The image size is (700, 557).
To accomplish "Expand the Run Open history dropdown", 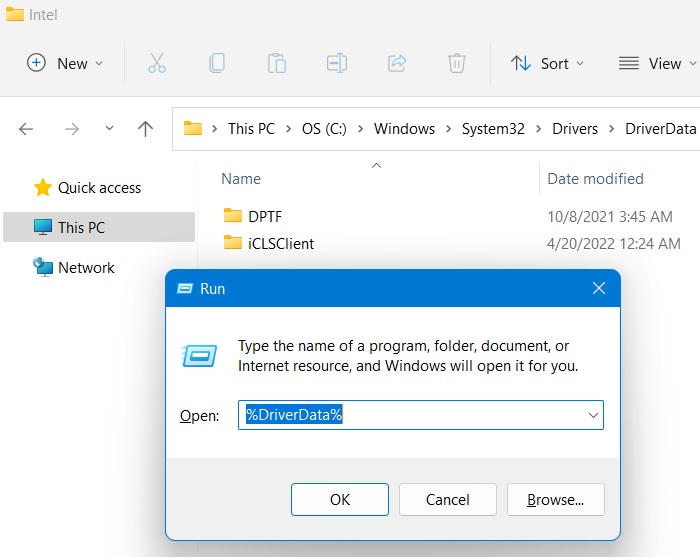I will pyautogui.click(x=593, y=415).
